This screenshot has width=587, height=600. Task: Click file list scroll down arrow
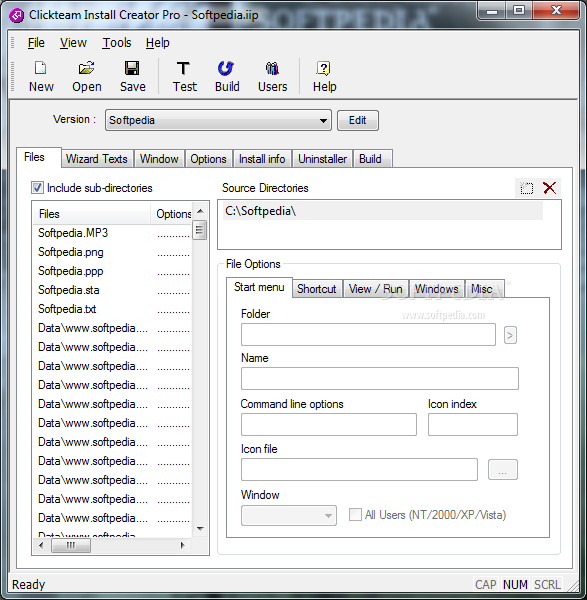coord(200,528)
